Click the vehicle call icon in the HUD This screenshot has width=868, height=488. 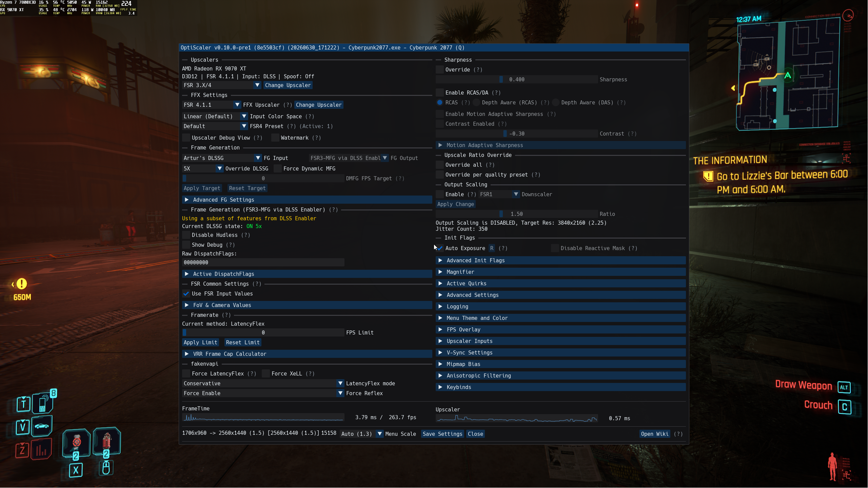coord(42,426)
